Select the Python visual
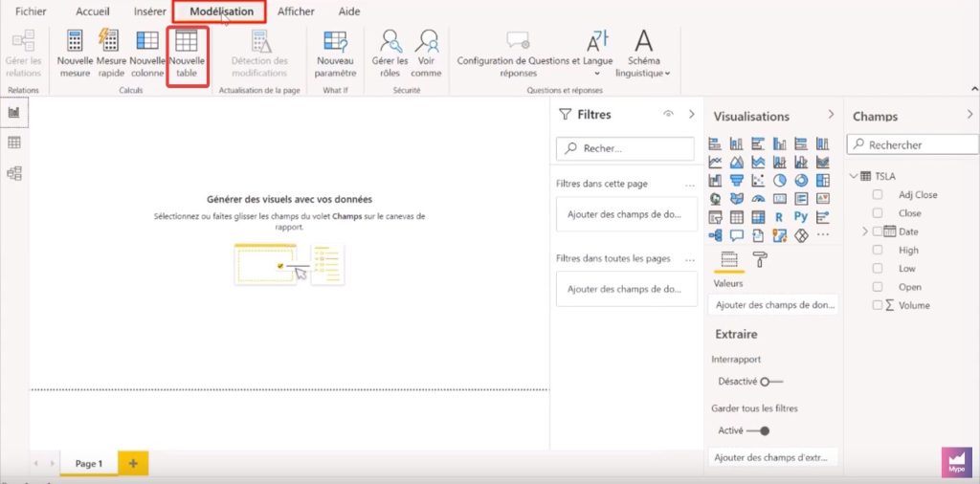Viewport: 980px width, 484px height. [801, 217]
